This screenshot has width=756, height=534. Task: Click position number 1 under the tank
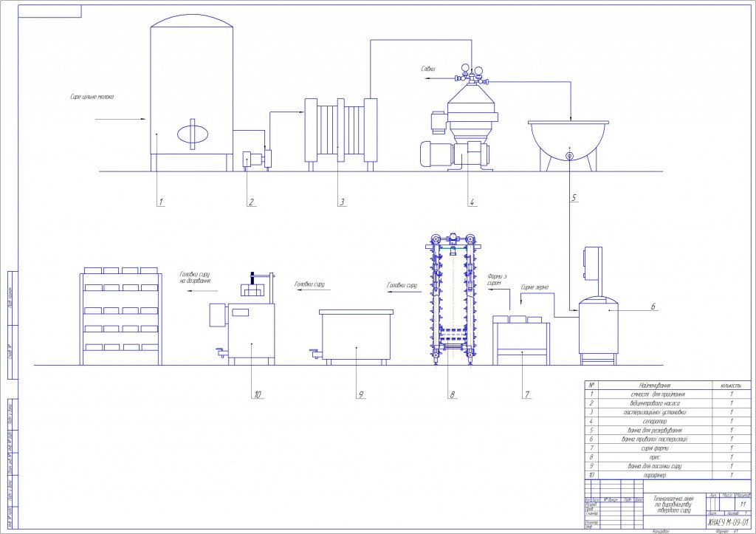click(161, 202)
